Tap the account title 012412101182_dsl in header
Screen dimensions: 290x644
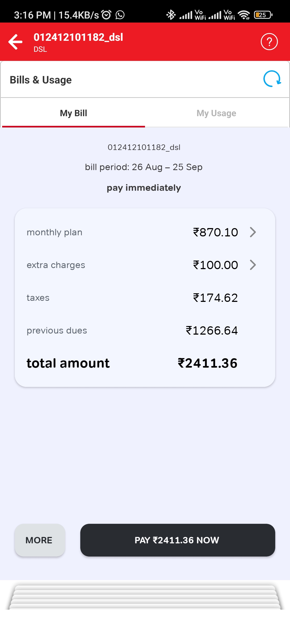(x=78, y=37)
